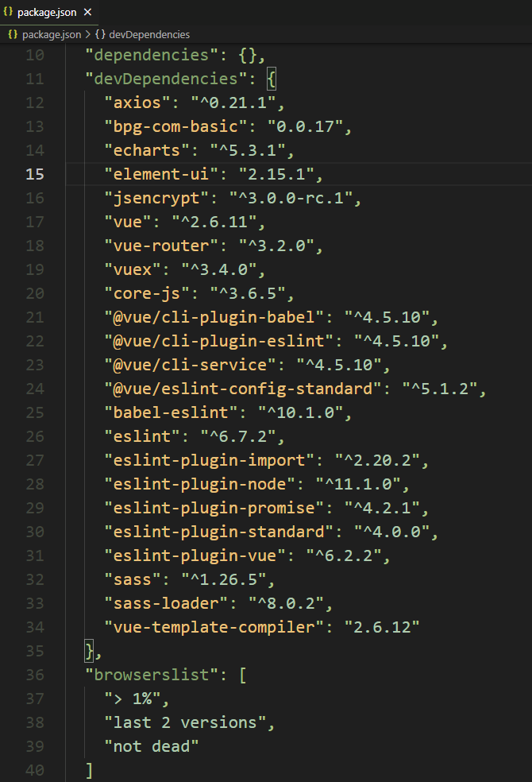Click the "@vue/eslint-config-standard" key
The width and height of the screenshot is (532, 782).
(x=243, y=389)
